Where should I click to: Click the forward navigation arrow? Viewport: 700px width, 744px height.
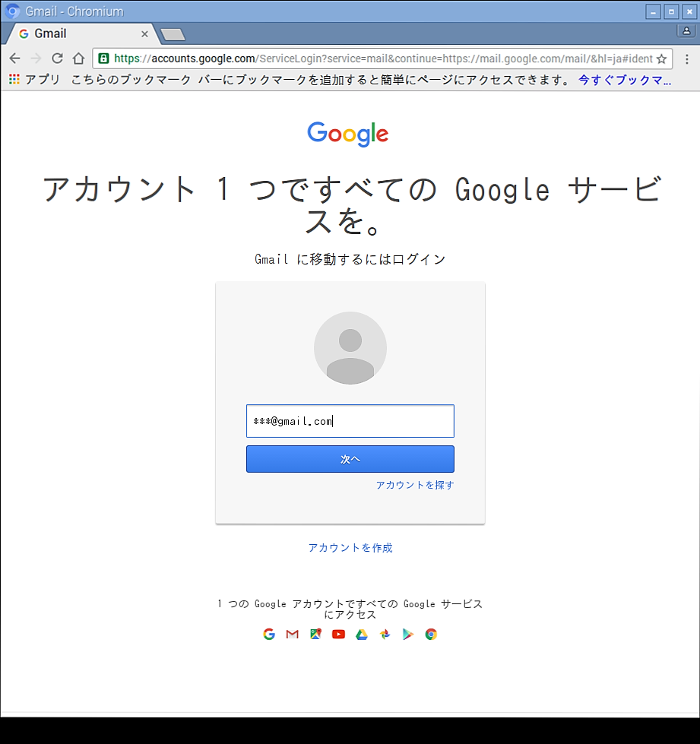(x=36, y=59)
